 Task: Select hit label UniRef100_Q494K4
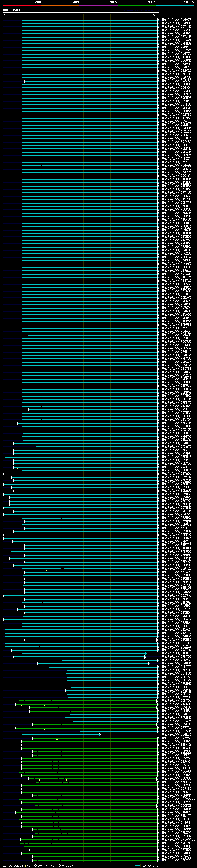pos(177,761)
